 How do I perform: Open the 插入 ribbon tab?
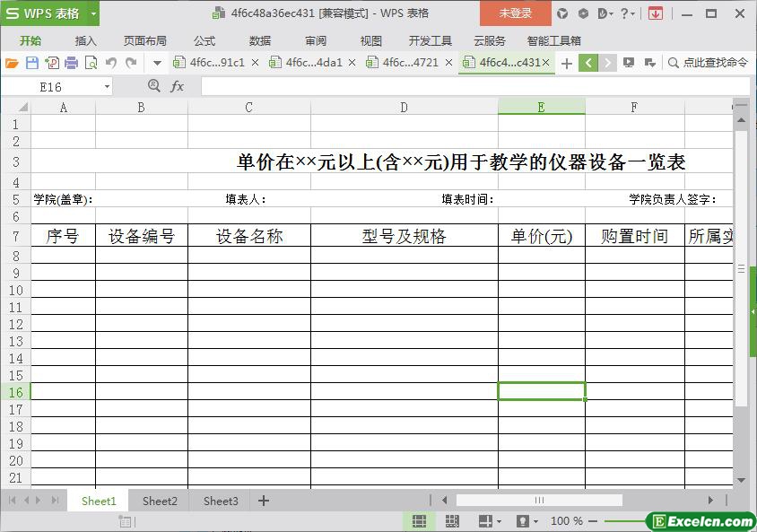85,40
